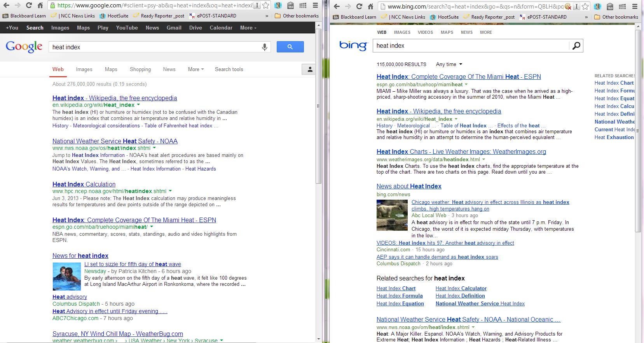The height and width of the screenshot is (343, 644).
Task: Go back in the Bing browser window
Action: pos(337,6)
